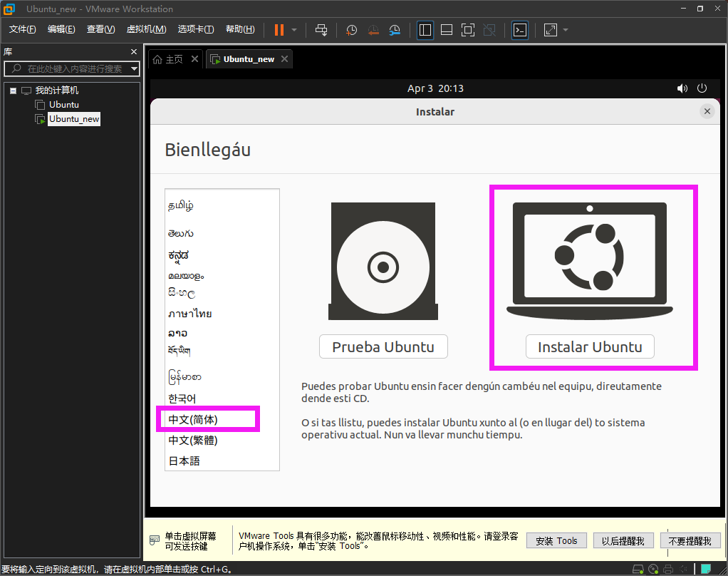This screenshot has height=576, width=728.
Task: Open the stretch display dropdown arrow
Action: (x=566, y=30)
